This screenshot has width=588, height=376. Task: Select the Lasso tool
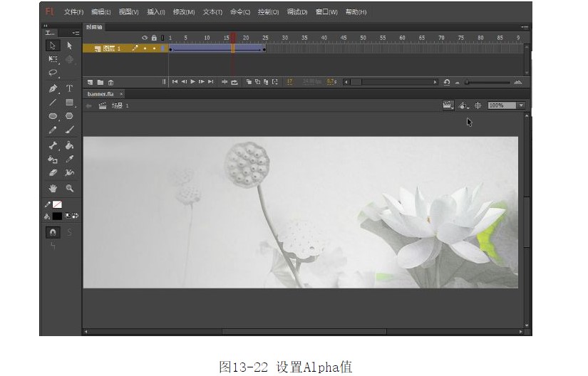click(x=53, y=73)
